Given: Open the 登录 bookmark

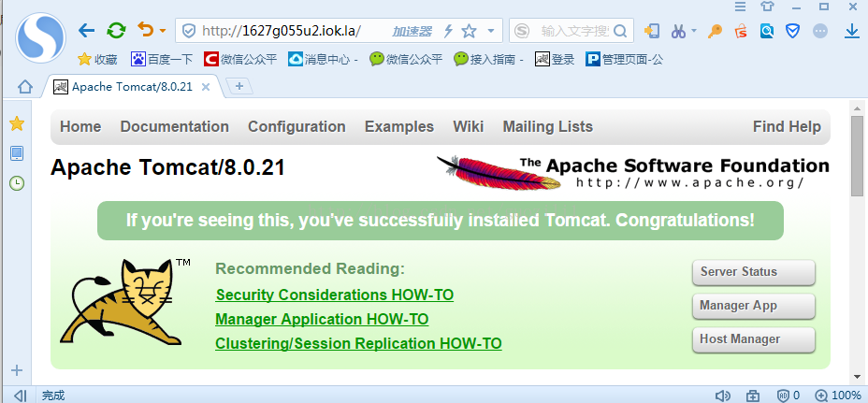Looking at the screenshot, I should coord(555,59).
